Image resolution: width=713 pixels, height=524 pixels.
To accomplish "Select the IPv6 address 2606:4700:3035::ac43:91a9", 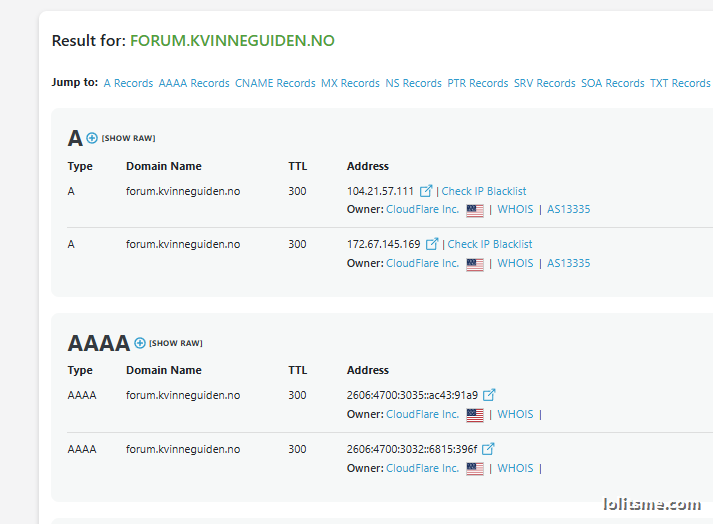I will click(x=412, y=395).
